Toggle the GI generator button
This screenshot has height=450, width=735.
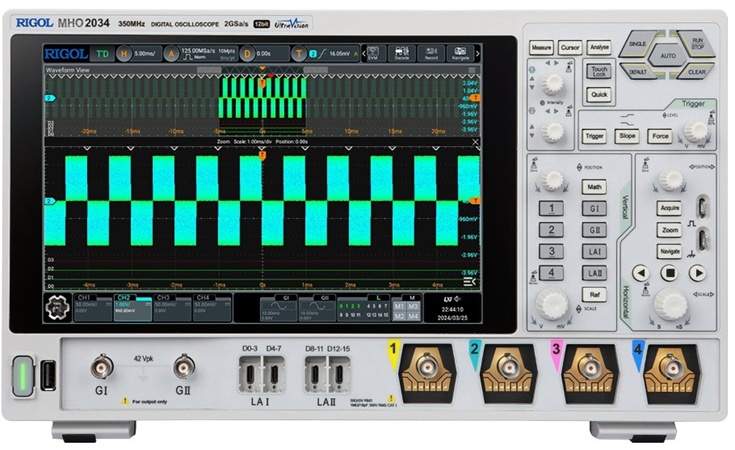(594, 209)
